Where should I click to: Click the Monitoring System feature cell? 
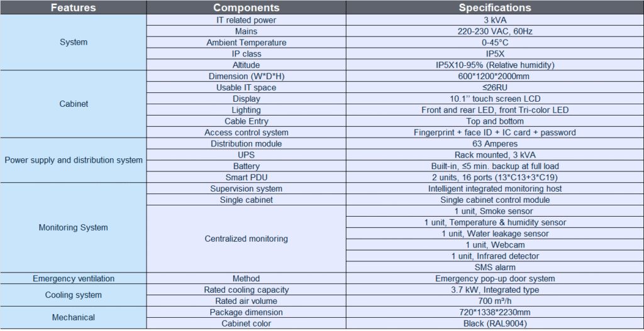tap(74, 227)
